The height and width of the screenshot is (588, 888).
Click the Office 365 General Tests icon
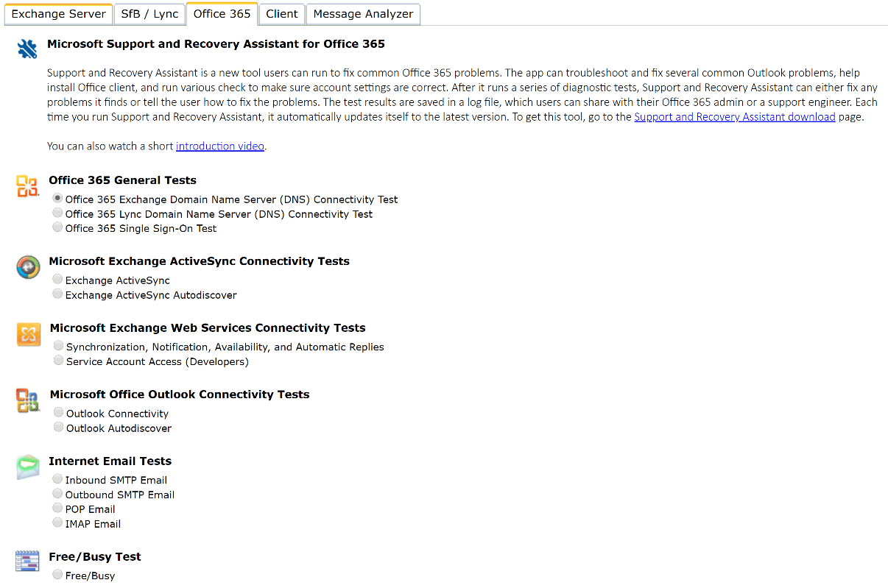click(27, 186)
